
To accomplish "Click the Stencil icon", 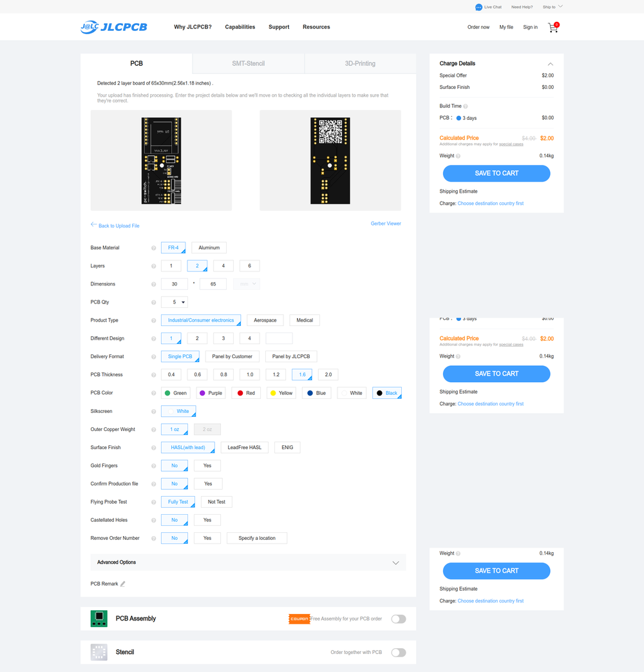I will (99, 652).
